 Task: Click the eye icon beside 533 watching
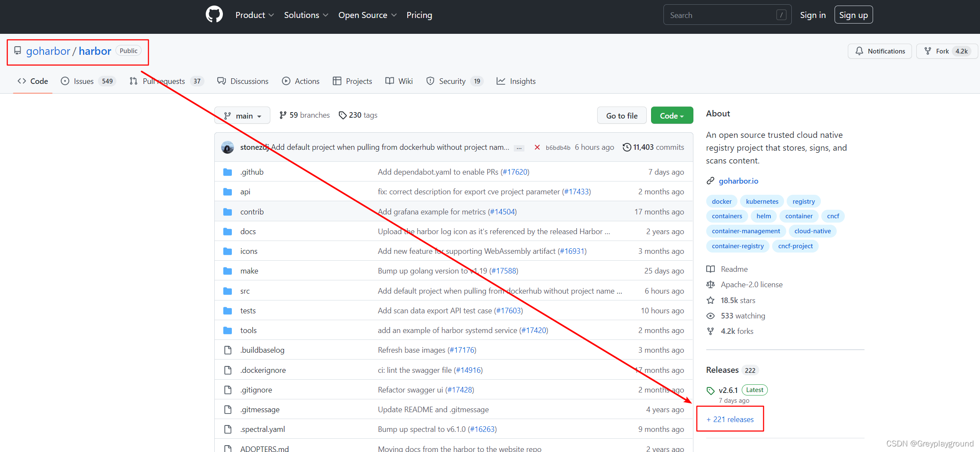click(x=711, y=316)
